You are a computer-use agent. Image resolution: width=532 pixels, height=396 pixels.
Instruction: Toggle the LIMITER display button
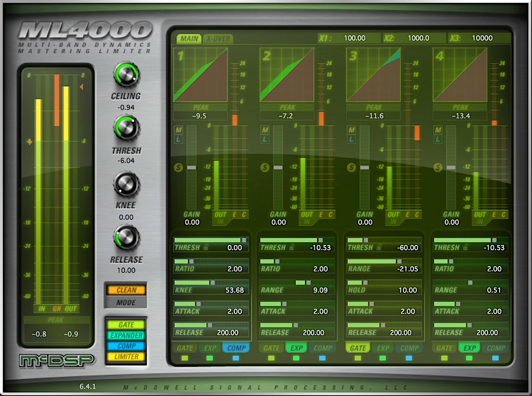tap(126, 357)
